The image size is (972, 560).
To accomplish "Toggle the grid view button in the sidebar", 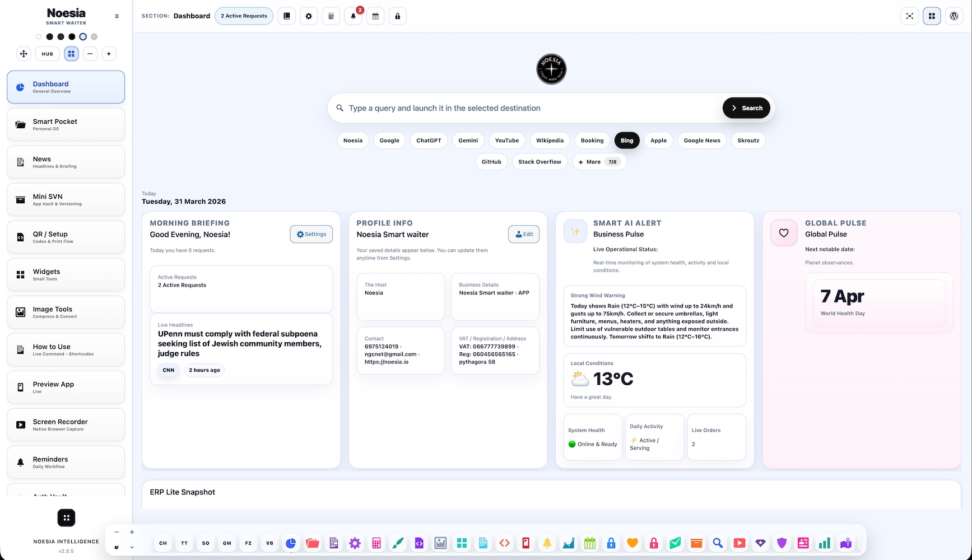I will 71,54.
